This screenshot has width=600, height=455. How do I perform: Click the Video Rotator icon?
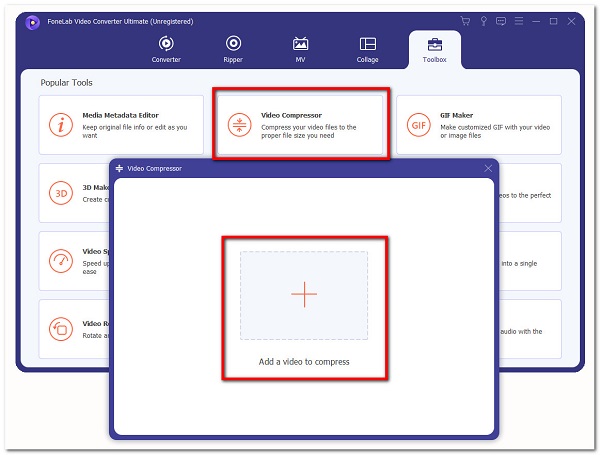coord(61,329)
